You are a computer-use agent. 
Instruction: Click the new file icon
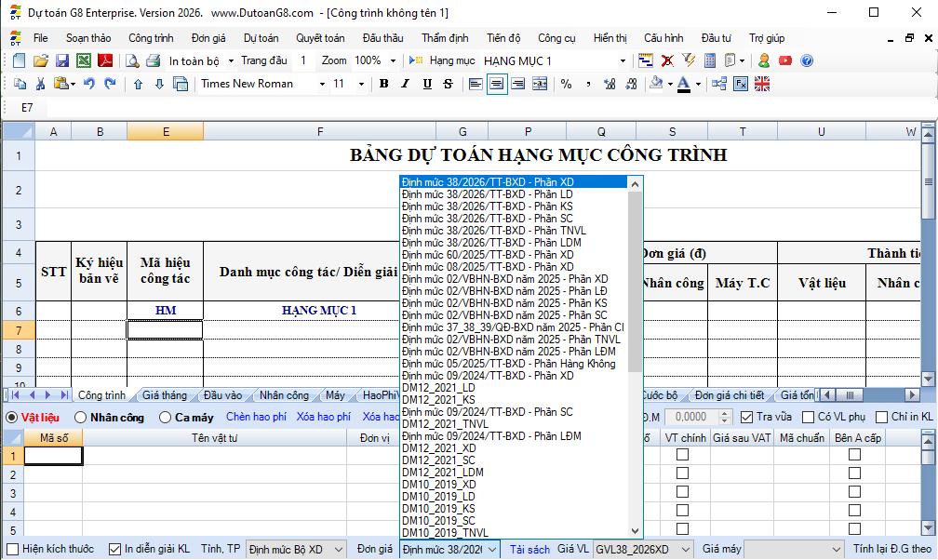20,60
